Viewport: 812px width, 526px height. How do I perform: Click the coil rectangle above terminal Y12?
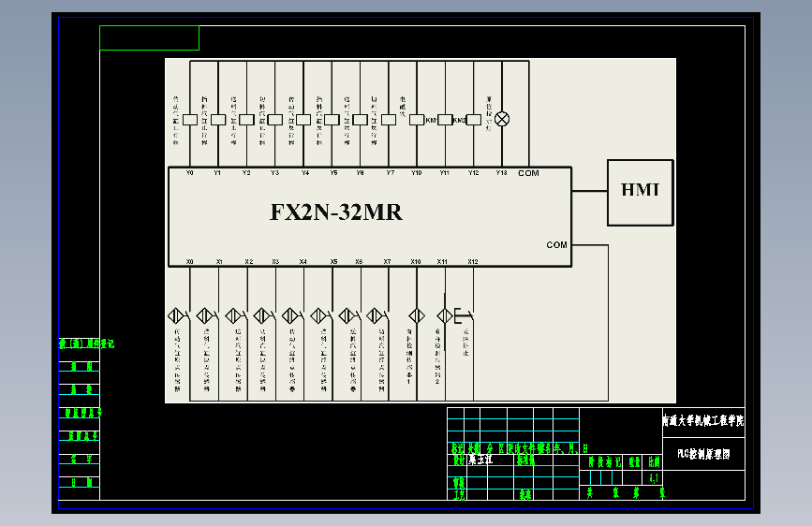click(474, 120)
